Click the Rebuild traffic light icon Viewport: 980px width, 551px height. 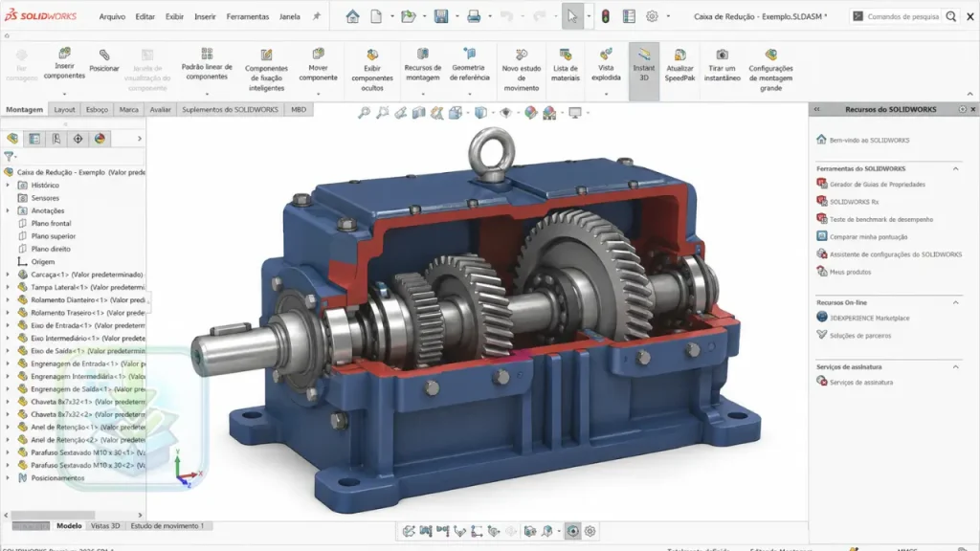pos(605,16)
